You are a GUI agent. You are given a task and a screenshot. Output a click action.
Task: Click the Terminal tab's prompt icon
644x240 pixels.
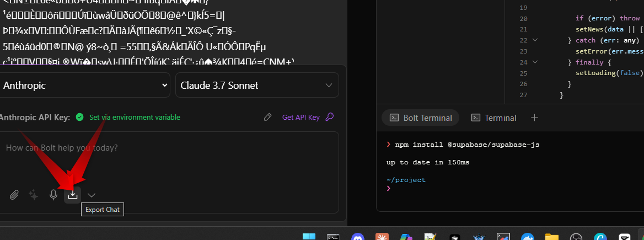[x=476, y=118]
